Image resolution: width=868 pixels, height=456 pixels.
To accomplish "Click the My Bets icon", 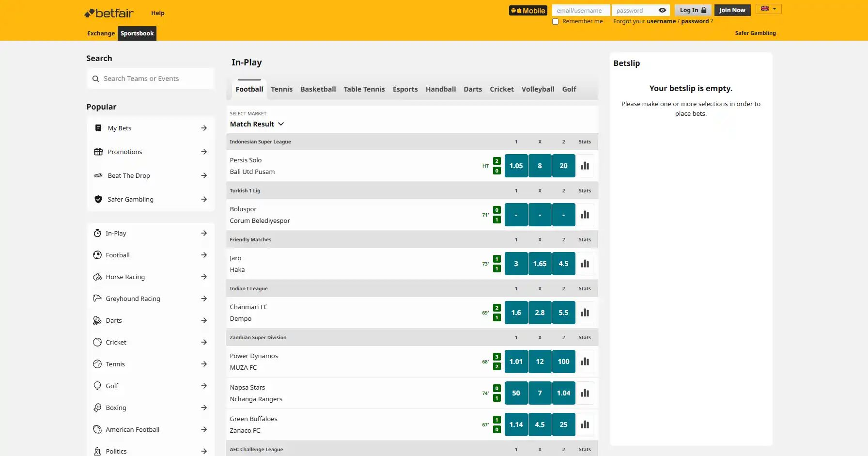I will tap(98, 128).
